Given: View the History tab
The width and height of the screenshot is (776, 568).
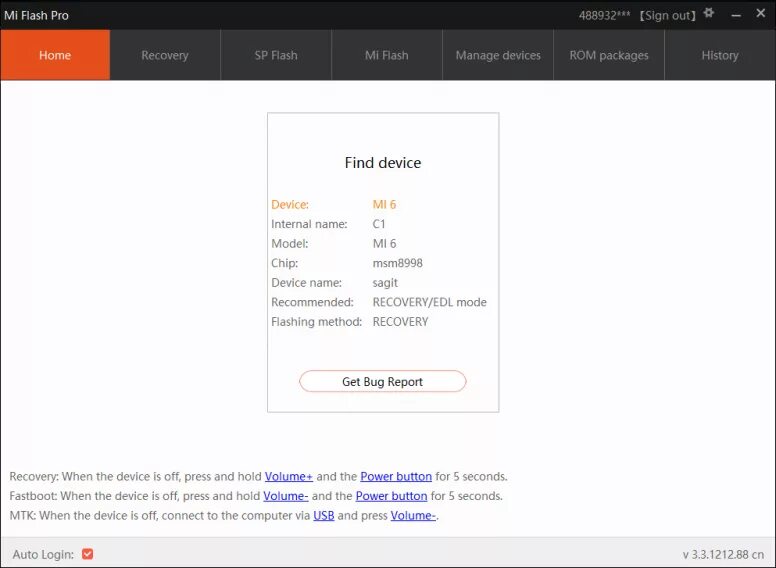Looking at the screenshot, I should (720, 55).
